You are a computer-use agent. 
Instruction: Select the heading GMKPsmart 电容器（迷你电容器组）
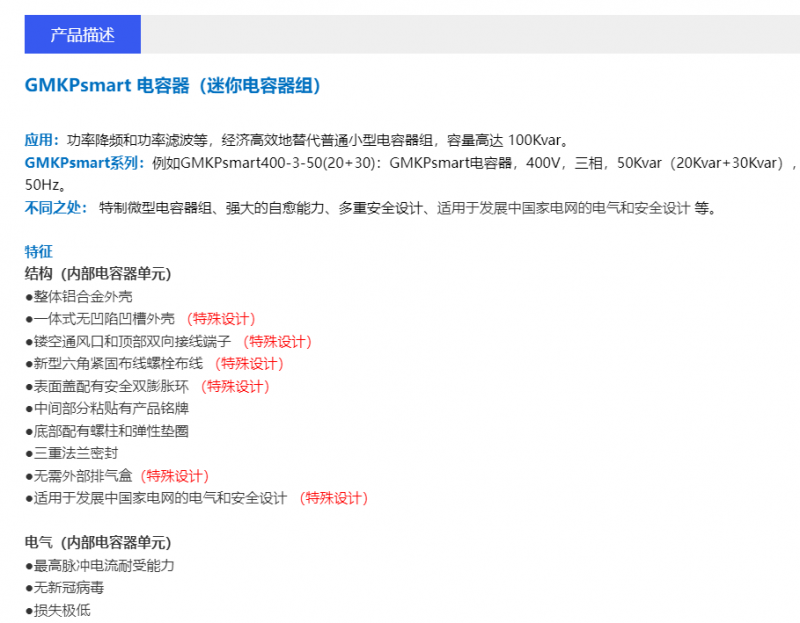pyautogui.click(x=172, y=85)
